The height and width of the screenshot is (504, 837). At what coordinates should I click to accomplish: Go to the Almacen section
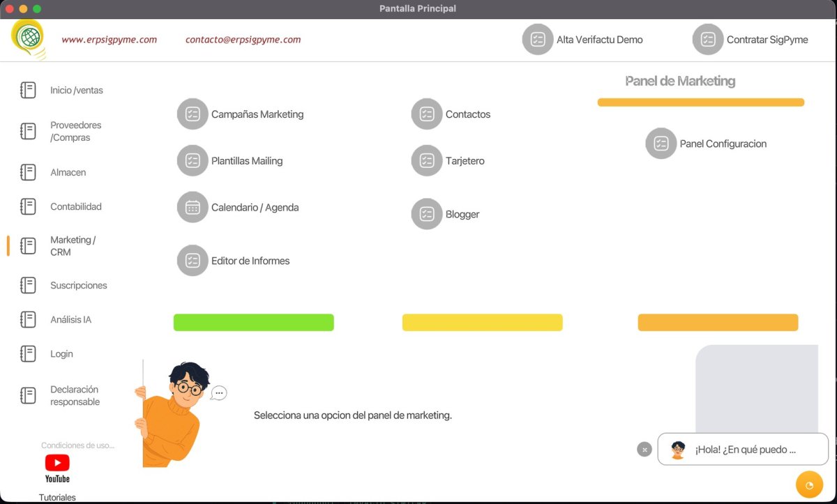[x=68, y=172]
